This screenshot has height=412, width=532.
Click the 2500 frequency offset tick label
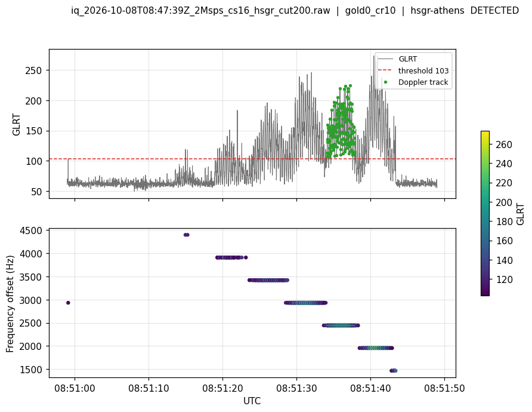pyautogui.click(x=32, y=324)
